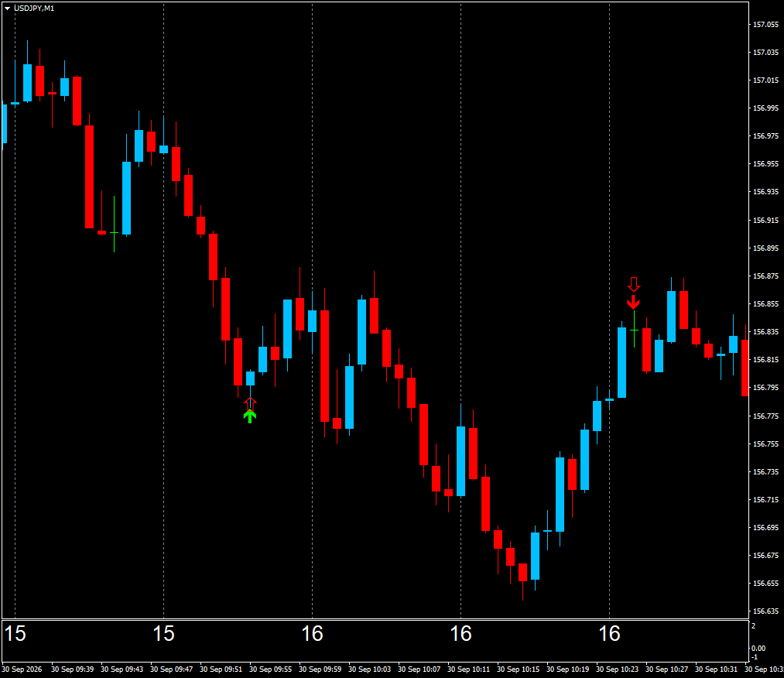Click the 156.735 price axis label
This screenshot has height=678, width=784.
tap(765, 472)
